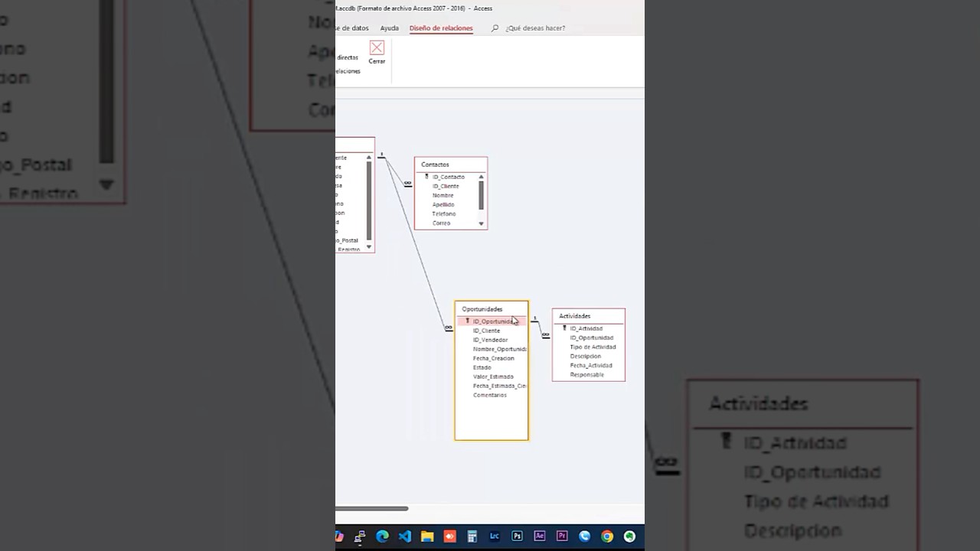The image size is (980, 551).
Task: Select the Diseño de relaciones tab
Action: pos(441,28)
